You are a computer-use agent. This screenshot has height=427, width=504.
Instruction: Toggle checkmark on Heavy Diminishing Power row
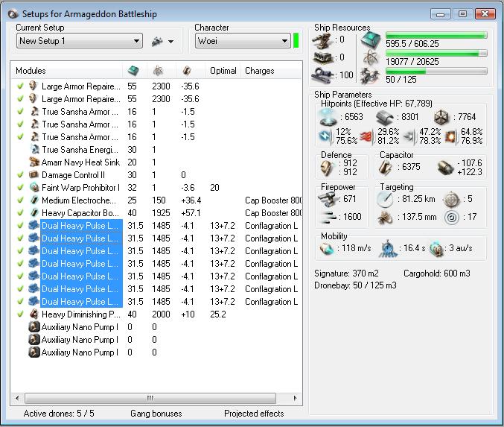(20, 314)
